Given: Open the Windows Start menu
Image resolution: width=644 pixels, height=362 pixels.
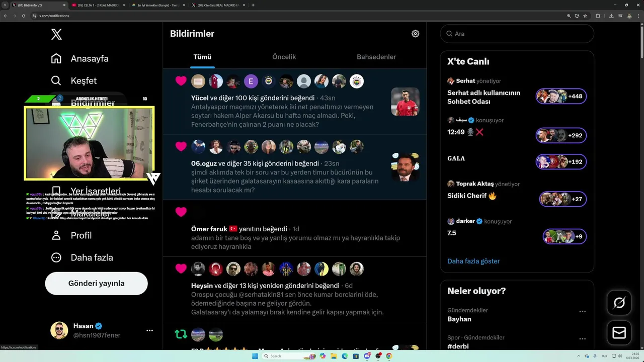Looking at the screenshot, I should pyautogui.click(x=255, y=356).
